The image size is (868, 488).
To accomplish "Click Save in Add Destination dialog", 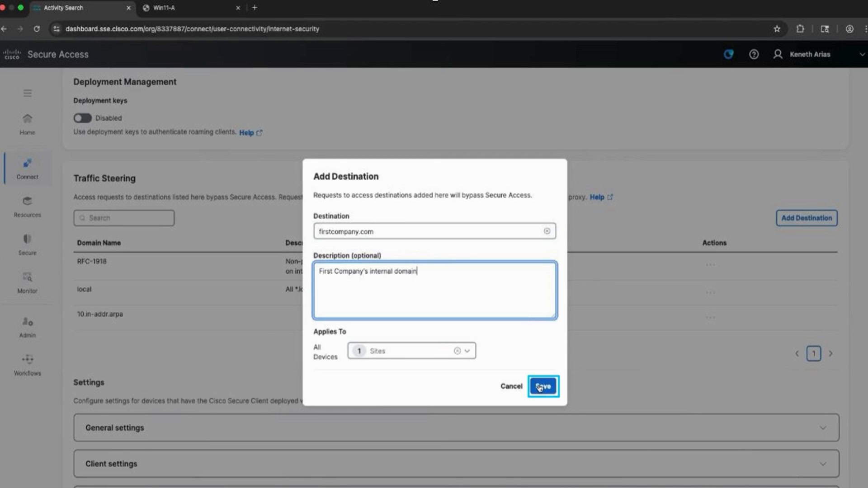I will coord(543,386).
